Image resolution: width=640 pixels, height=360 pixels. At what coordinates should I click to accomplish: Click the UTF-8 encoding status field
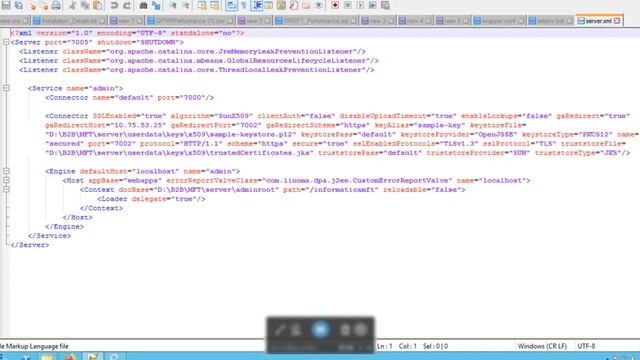586,346
